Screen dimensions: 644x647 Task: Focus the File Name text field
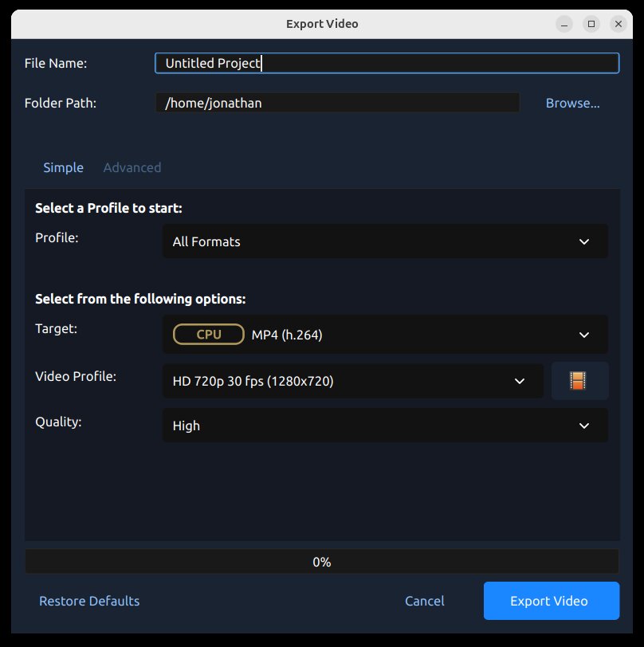click(x=387, y=63)
